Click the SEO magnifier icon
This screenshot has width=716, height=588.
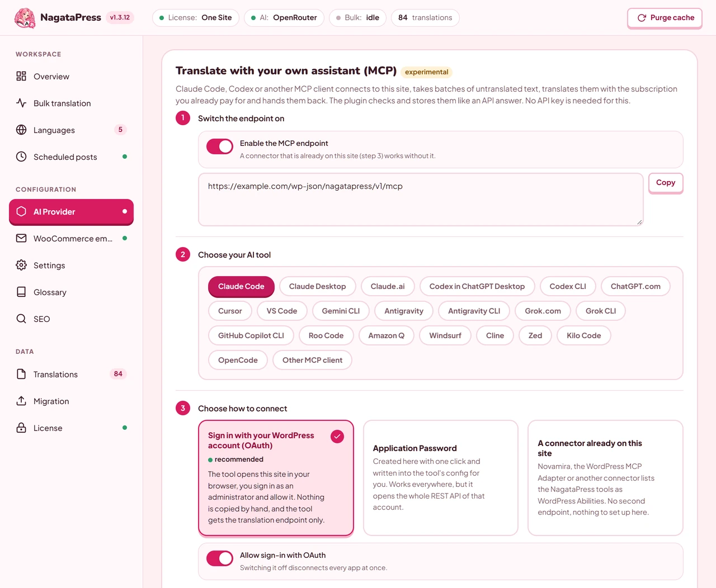[x=21, y=319]
